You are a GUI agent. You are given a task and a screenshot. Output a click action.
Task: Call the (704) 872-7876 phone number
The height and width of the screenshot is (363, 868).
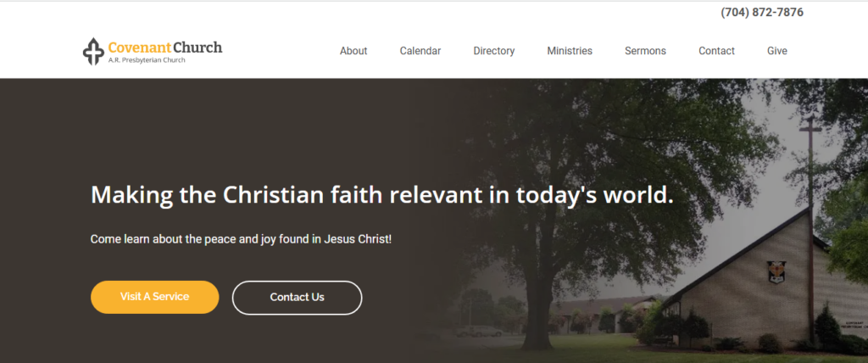[x=762, y=13]
